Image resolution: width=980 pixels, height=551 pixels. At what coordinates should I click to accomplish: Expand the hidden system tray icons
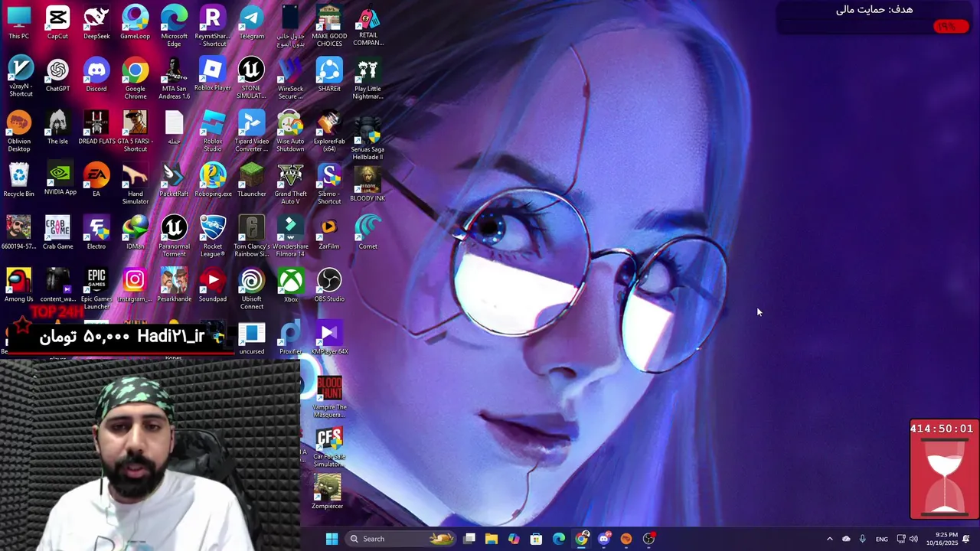click(x=829, y=539)
